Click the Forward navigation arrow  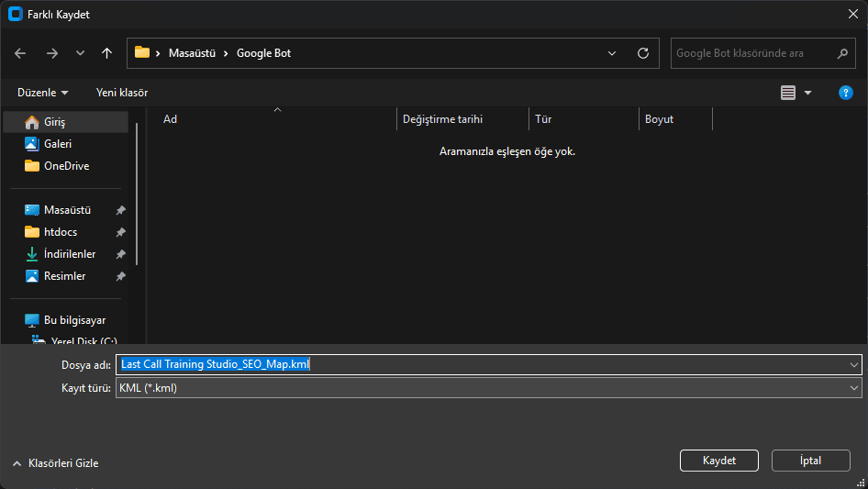tap(51, 53)
